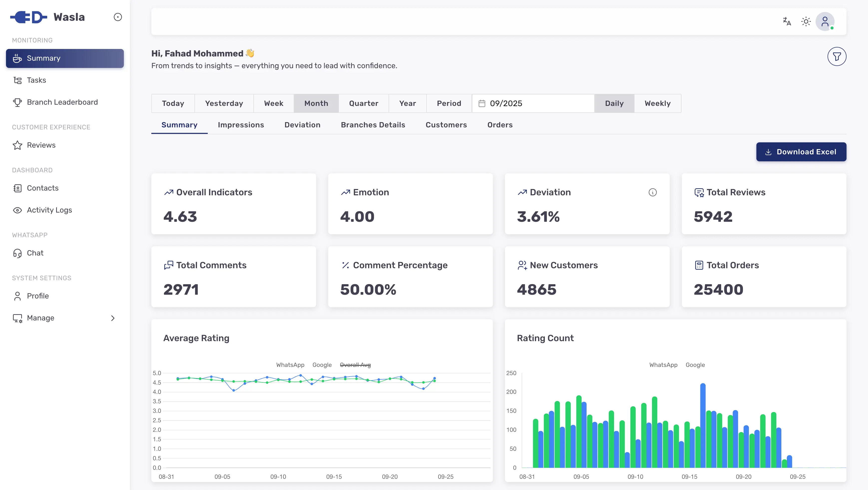This screenshot has width=868, height=490.
Task: Toggle Google legend in Rating Count chart
Action: pyautogui.click(x=695, y=365)
